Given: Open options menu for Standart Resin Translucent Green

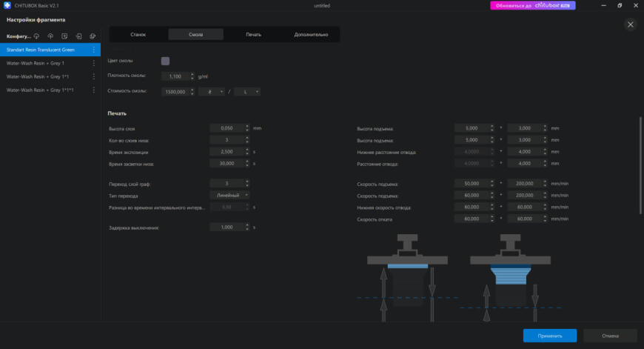Looking at the screenshot, I should 94,50.
